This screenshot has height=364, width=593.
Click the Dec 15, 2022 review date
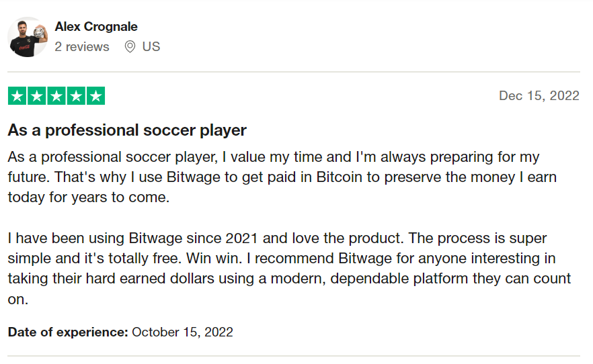pyautogui.click(x=539, y=95)
